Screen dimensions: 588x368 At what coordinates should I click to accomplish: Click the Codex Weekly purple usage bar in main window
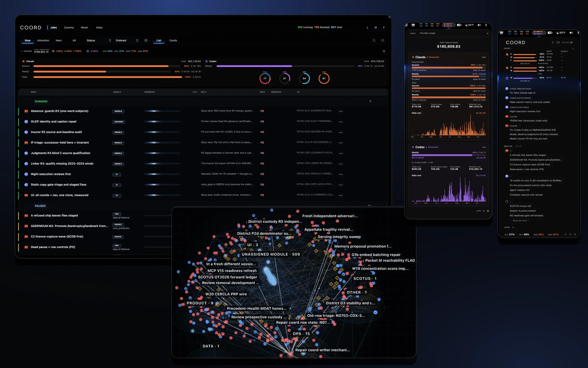pos(285,66)
